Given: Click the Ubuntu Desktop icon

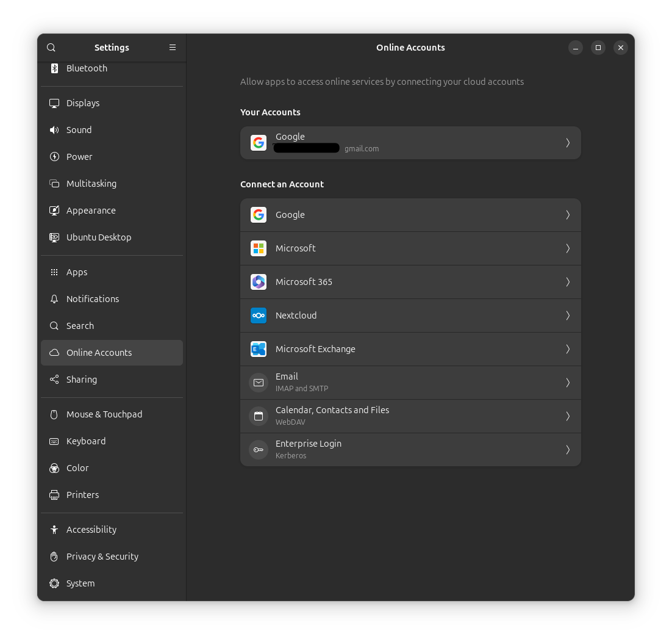Looking at the screenshot, I should (54, 237).
